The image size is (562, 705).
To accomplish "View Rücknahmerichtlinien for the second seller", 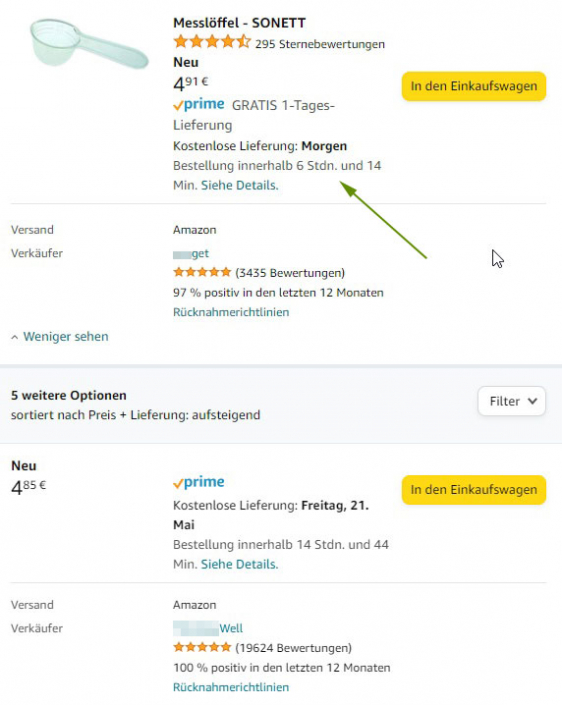I will pos(231,687).
